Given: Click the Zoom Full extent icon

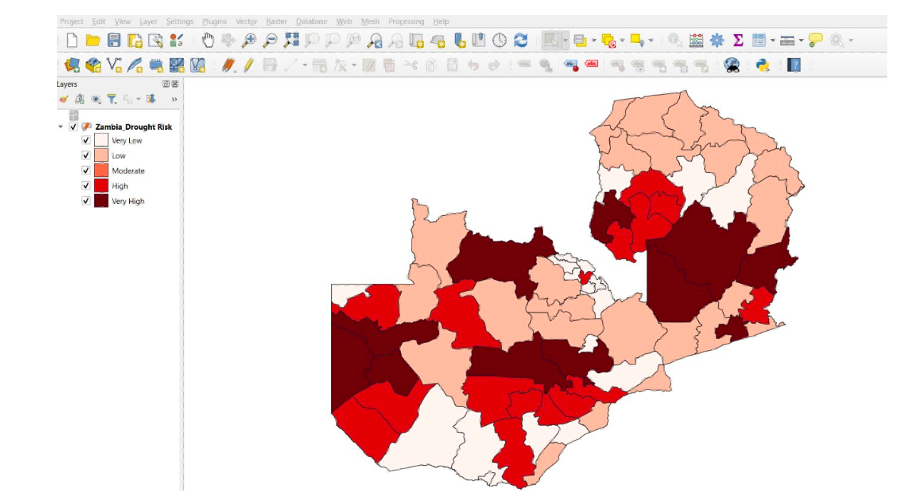Looking at the screenshot, I should coord(291,40).
